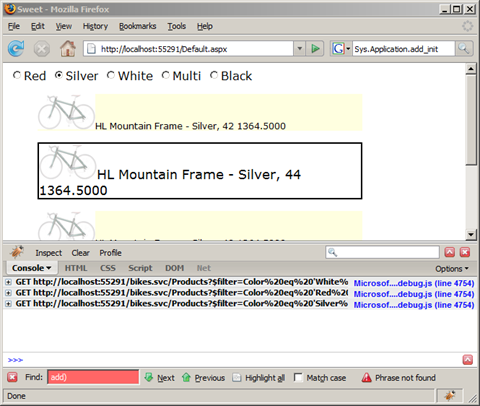Screen dimensions: 480x406
Task: Reload the page with the refresh icon
Action: pos(16,49)
